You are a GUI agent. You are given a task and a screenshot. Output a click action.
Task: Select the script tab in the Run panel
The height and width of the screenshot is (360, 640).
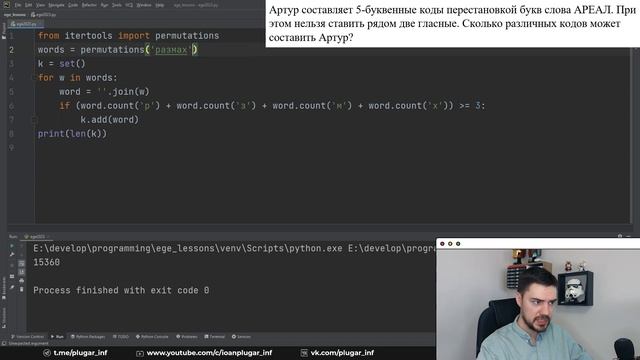click(36, 236)
